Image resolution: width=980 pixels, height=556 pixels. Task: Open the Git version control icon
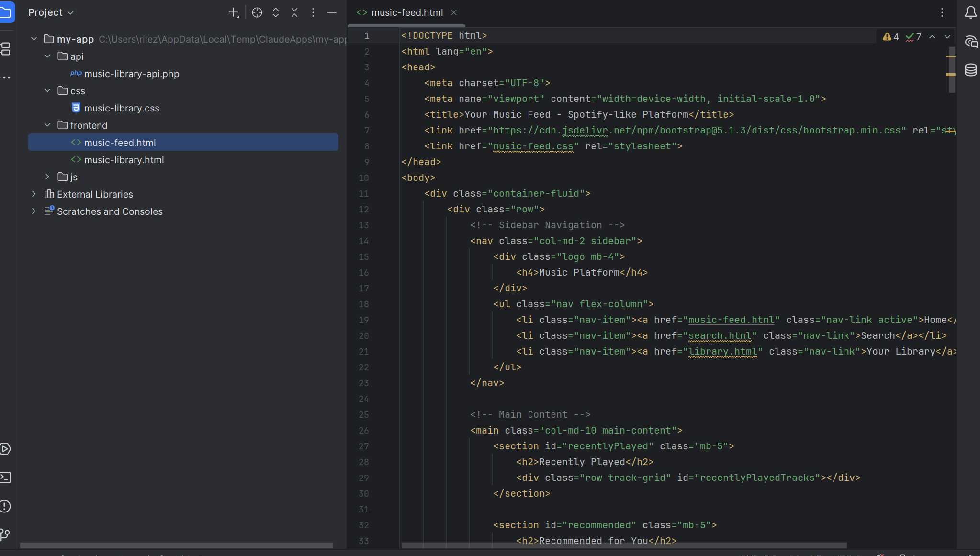tap(5, 534)
